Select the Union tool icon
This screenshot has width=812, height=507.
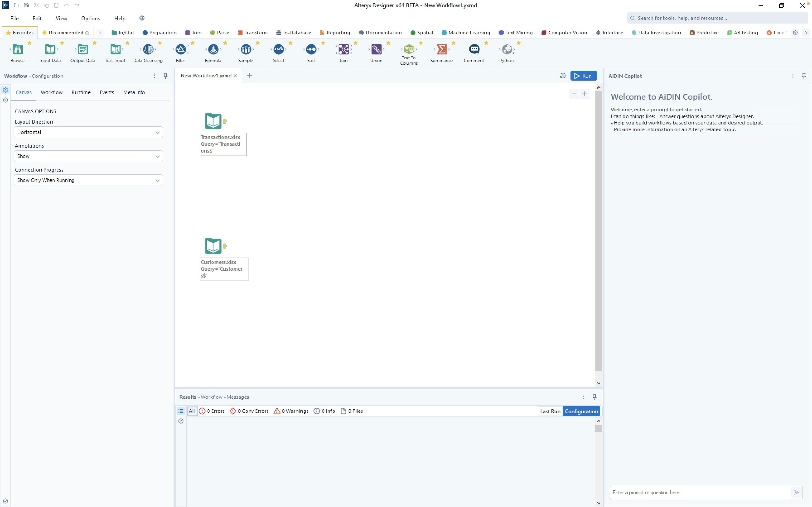(376, 50)
